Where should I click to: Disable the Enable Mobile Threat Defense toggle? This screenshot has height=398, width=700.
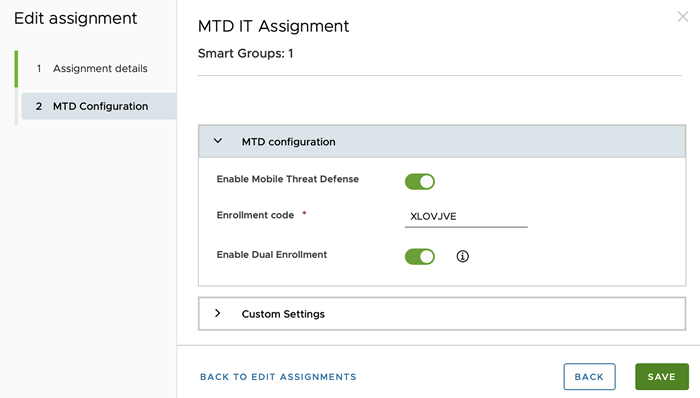pyautogui.click(x=420, y=182)
